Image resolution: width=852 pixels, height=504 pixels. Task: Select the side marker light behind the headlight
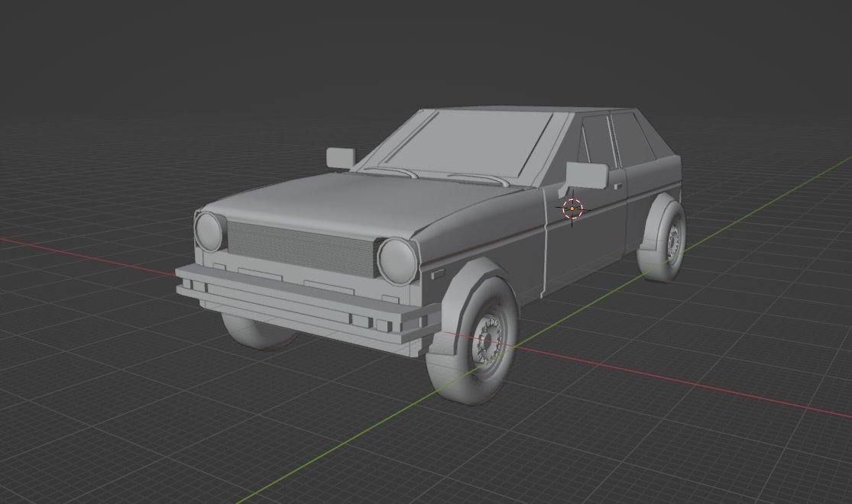[x=439, y=274]
